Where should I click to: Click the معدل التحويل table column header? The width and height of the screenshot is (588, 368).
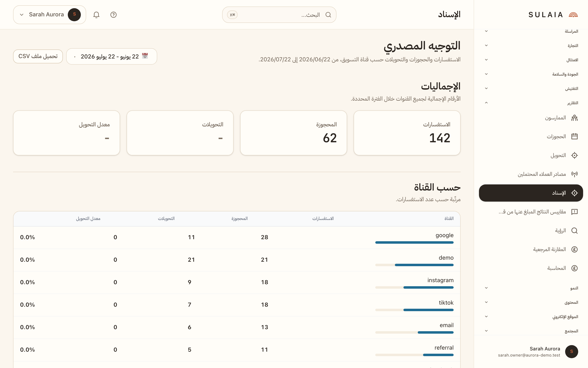pos(88,219)
